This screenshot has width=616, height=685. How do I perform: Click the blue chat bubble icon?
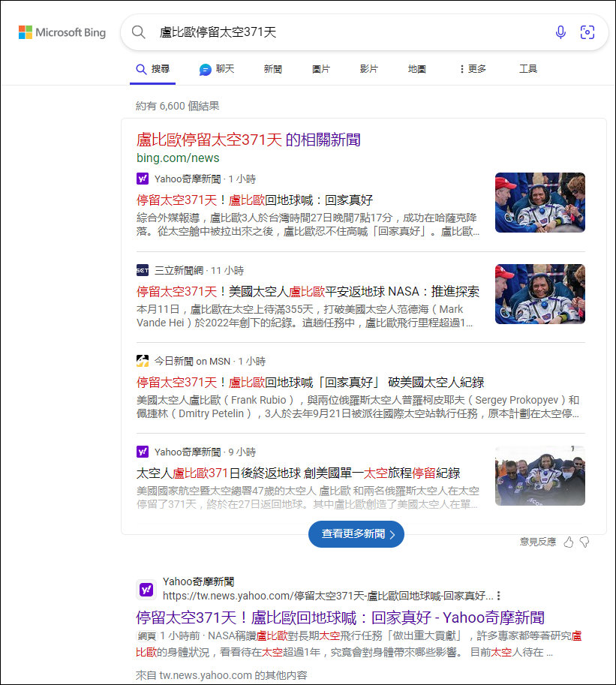point(206,70)
